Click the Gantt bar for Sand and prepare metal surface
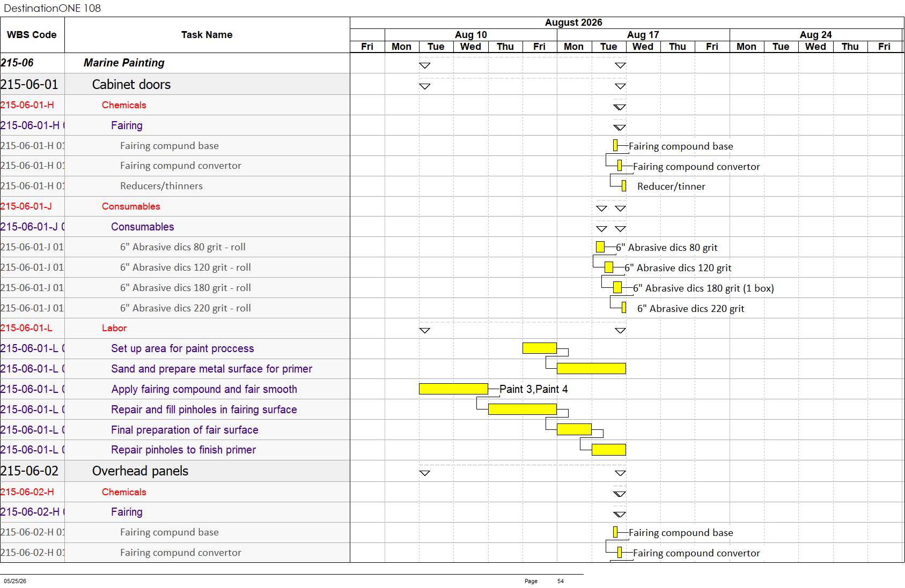 point(591,368)
